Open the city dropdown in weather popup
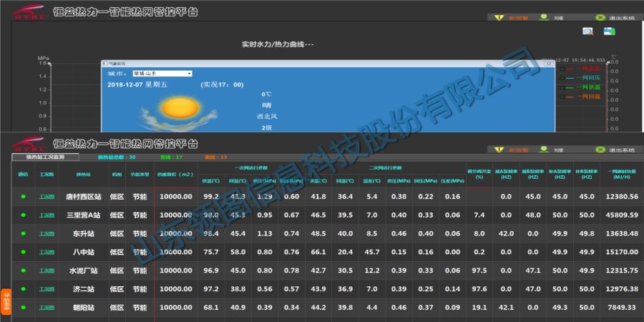The width and height of the screenshot is (644, 322). coord(189,73)
